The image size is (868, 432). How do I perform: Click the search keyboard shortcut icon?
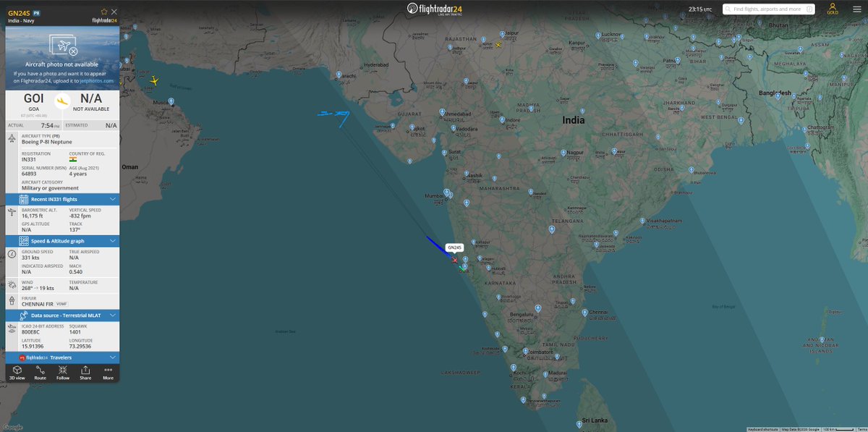[810, 9]
